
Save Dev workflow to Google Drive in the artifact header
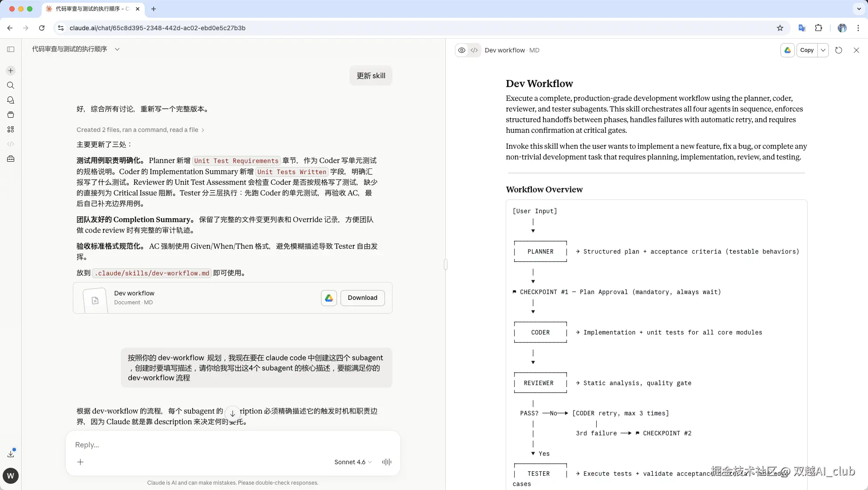[787, 50]
